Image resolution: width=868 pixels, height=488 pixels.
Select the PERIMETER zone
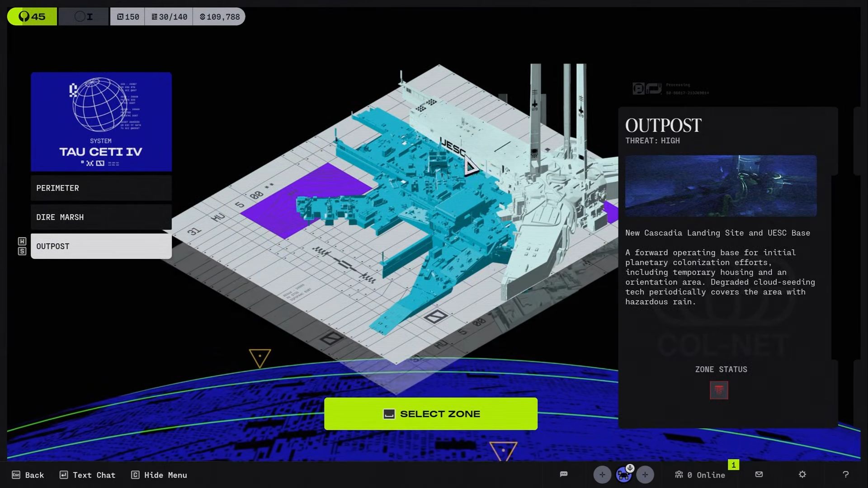(101, 188)
